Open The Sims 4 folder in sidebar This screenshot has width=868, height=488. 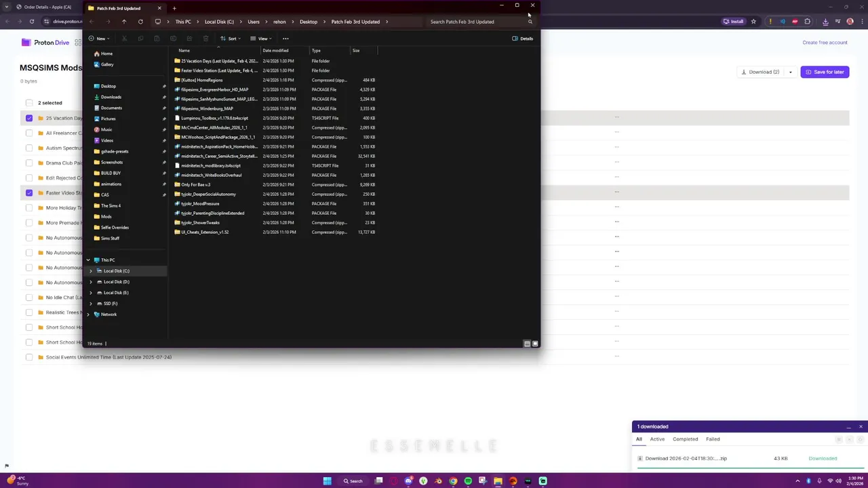106,205
